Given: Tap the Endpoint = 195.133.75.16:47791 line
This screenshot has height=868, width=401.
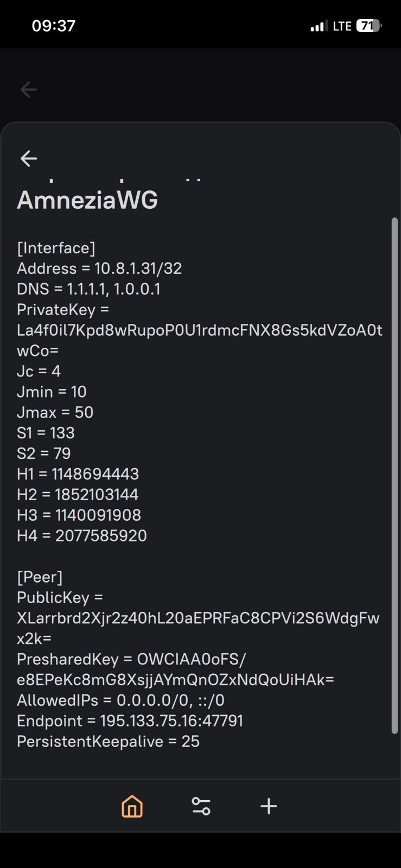Looking at the screenshot, I should tap(130, 721).
